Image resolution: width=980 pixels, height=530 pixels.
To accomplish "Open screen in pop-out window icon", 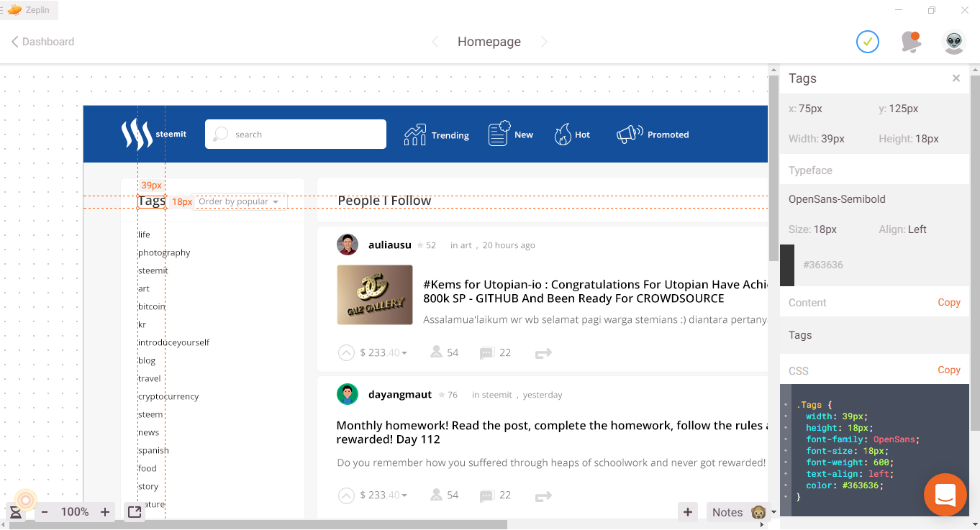I will [135, 512].
